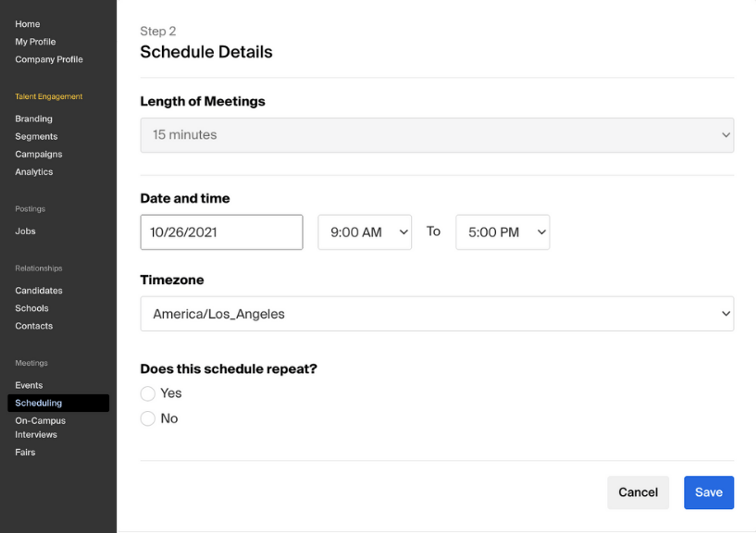Image resolution: width=756 pixels, height=533 pixels.
Task: Expand the 9:00 AM start time dropdown
Action: coord(364,232)
